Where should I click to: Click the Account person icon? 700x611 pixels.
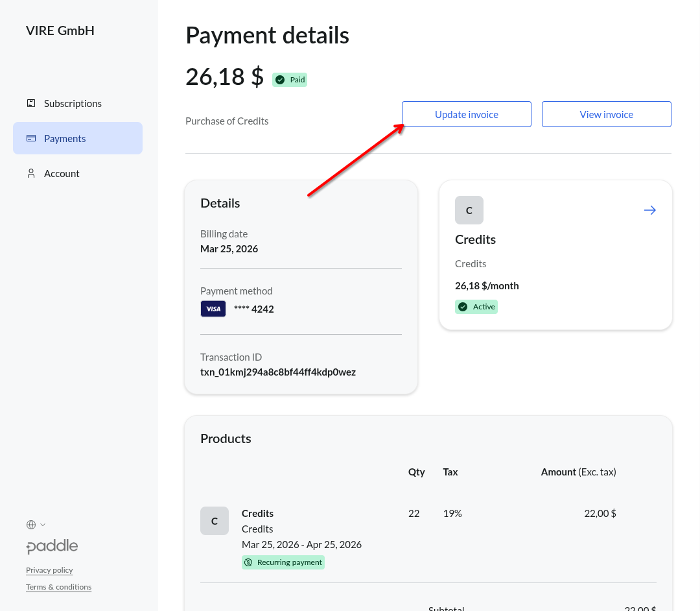(30, 173)
